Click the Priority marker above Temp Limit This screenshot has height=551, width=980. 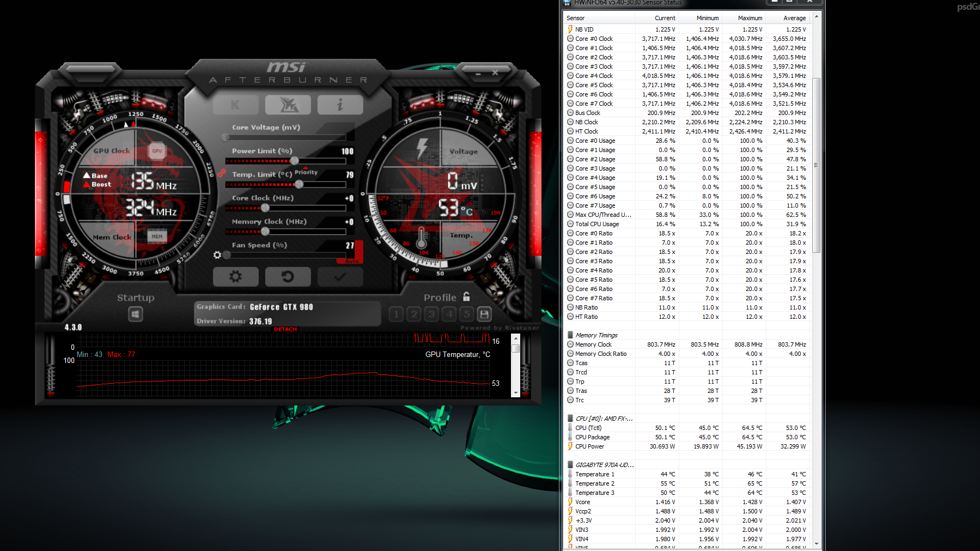coord(306,172)
